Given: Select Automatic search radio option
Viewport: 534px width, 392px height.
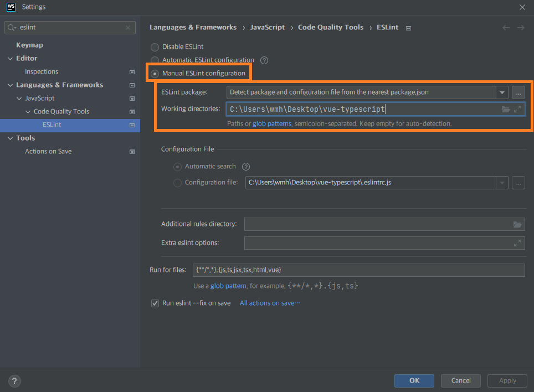Looking at the screenshot, I should (x=177, y=167).
